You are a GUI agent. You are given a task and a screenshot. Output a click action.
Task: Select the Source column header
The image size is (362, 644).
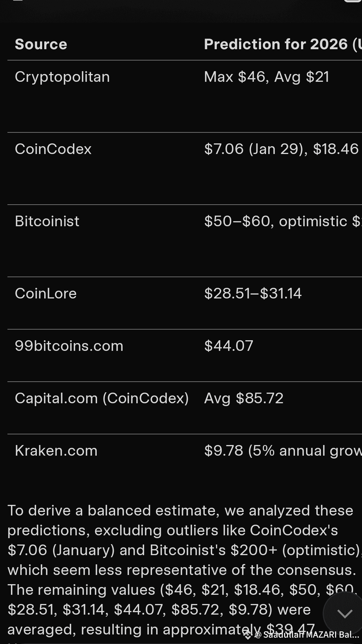[x=41, y=44]
